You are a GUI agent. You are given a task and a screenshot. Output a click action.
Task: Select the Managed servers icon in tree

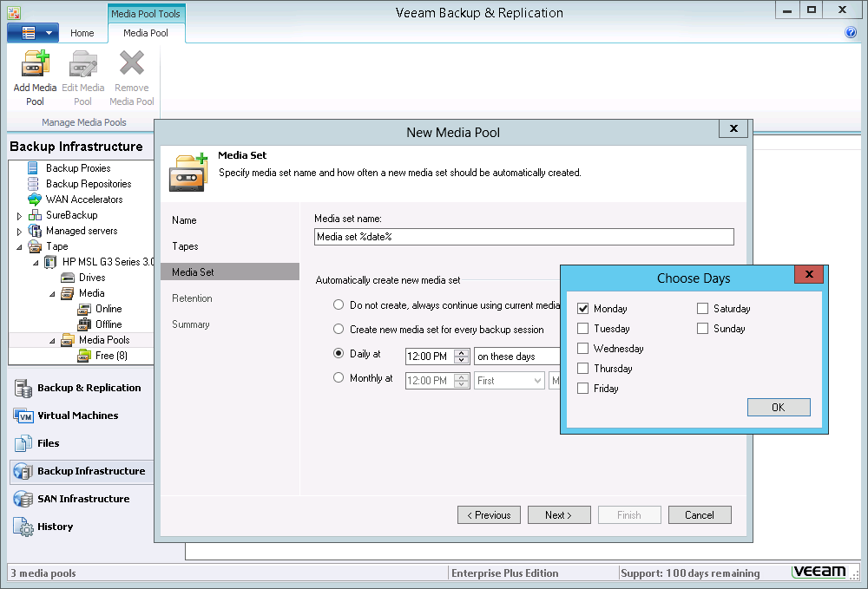coord(35,231)
